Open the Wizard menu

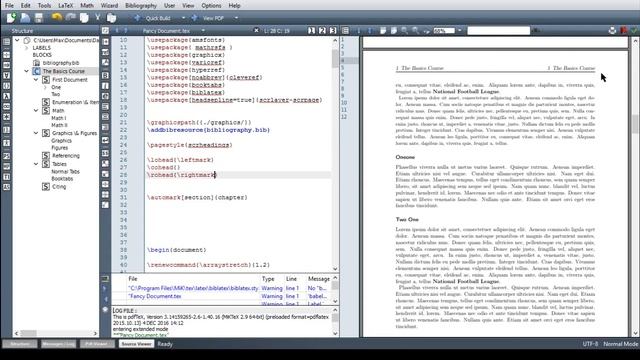click(109, 5)
